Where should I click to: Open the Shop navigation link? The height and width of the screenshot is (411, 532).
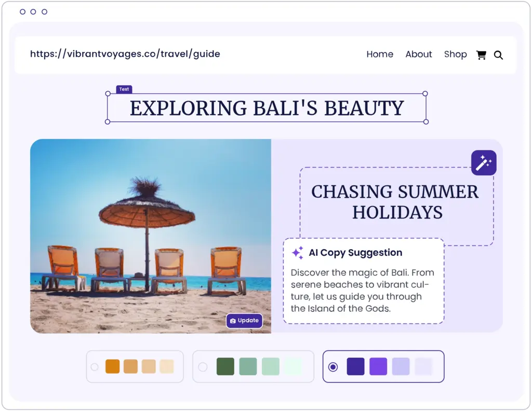click(455, 54)
